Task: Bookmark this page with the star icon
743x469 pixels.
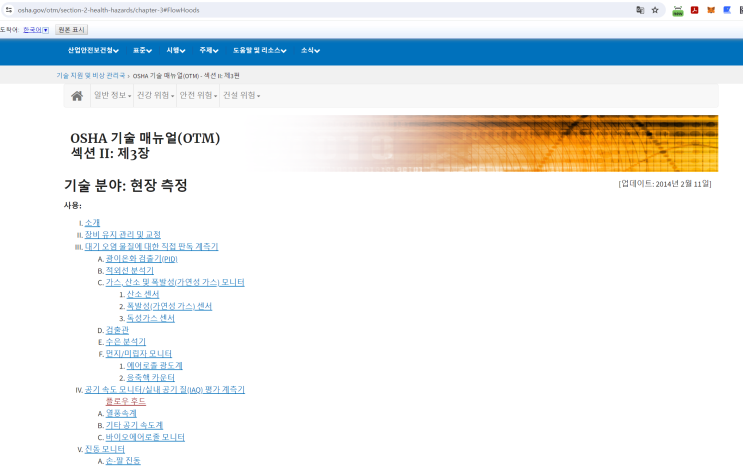Action: pos(655,10)
